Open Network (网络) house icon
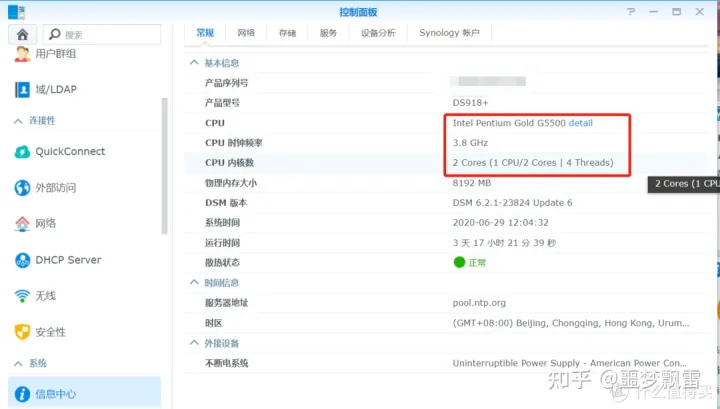 pos(22,224)
